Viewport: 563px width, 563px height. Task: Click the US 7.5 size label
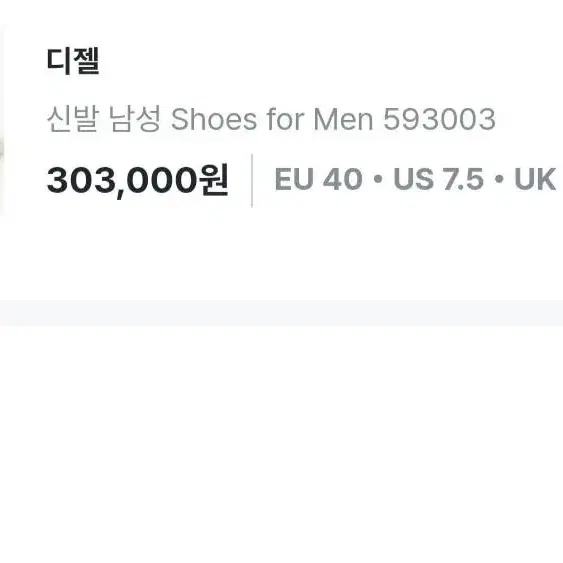click(438, 179)
